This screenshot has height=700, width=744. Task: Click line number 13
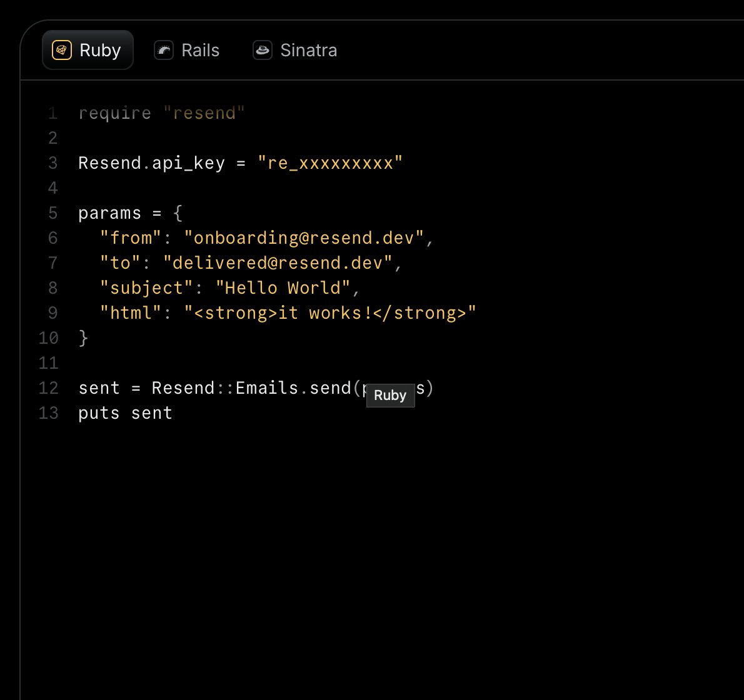point(48,414)
